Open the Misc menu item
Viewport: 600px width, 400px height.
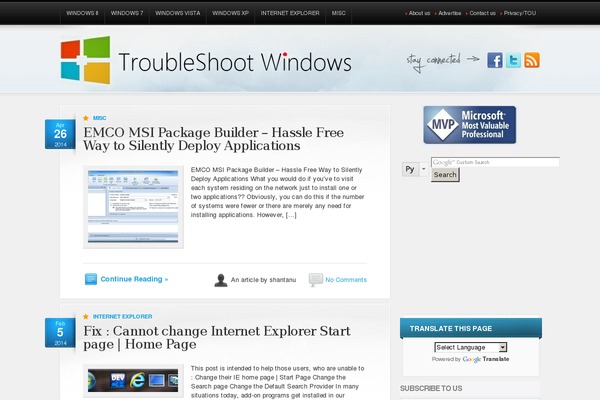pos(339,13)
